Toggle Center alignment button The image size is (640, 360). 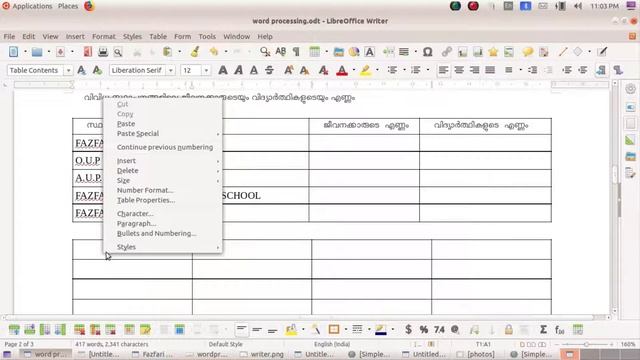(x=459, y=70)
